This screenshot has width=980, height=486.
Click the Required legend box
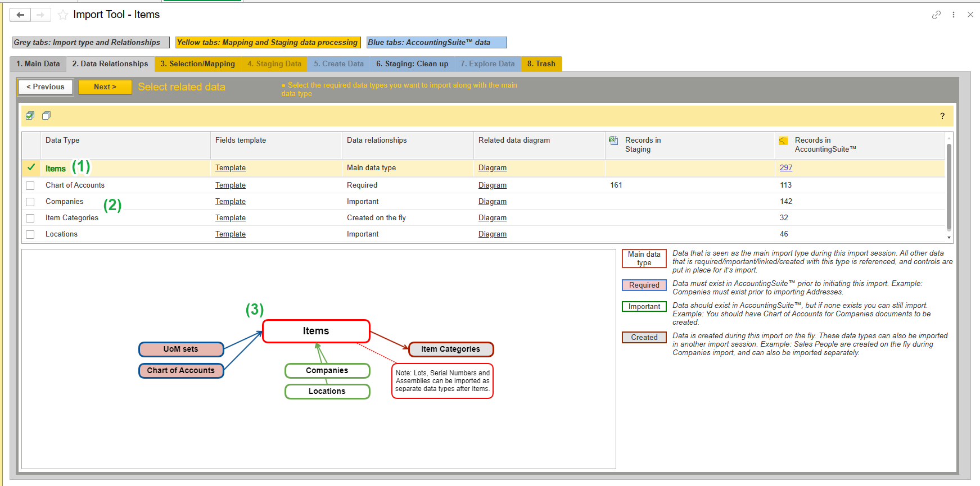pyautogui.click(x=644, y=285)
